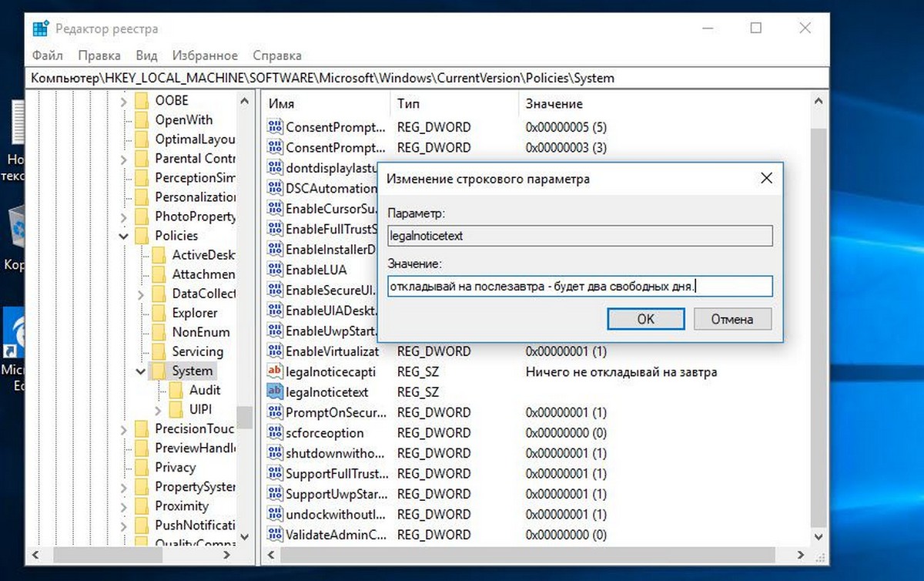Collapse the Policies key
The image size is (924, 581).
click(124, 236)
